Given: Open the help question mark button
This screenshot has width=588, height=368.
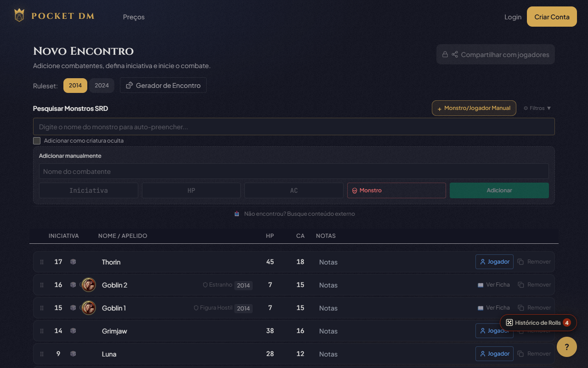Looking at the screenshot, I should pos(566,347).
